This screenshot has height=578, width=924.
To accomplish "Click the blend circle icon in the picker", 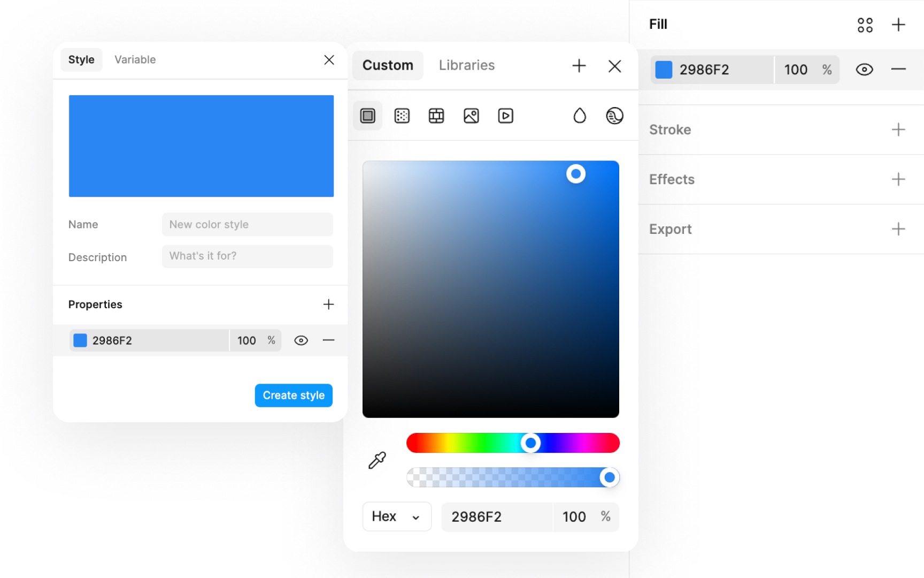I will coord(614,115).
